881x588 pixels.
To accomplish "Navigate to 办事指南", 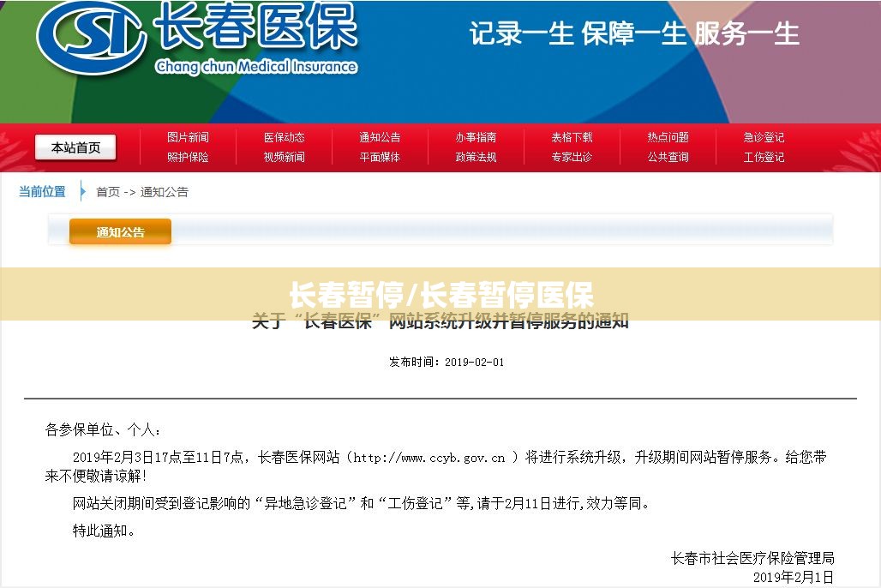I will coord(476,137).
